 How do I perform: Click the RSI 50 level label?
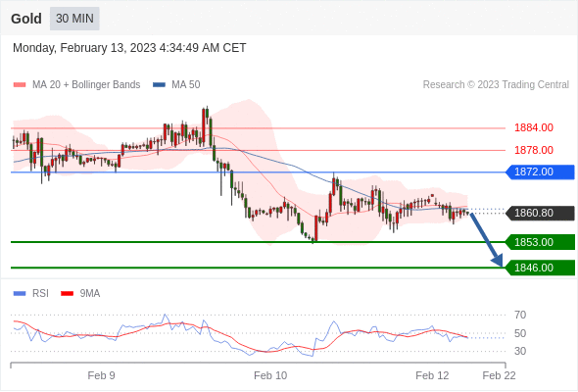(520, 334)
